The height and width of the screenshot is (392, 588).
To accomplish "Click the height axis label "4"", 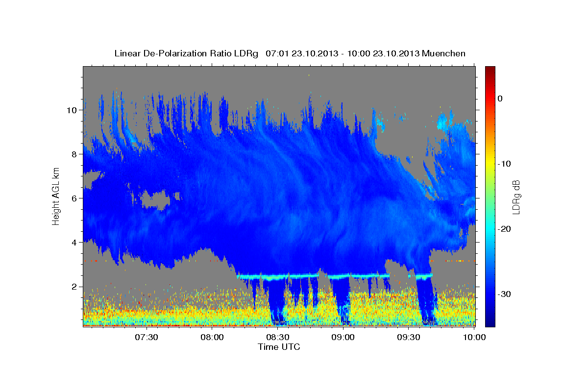I will tap(75, 243).
